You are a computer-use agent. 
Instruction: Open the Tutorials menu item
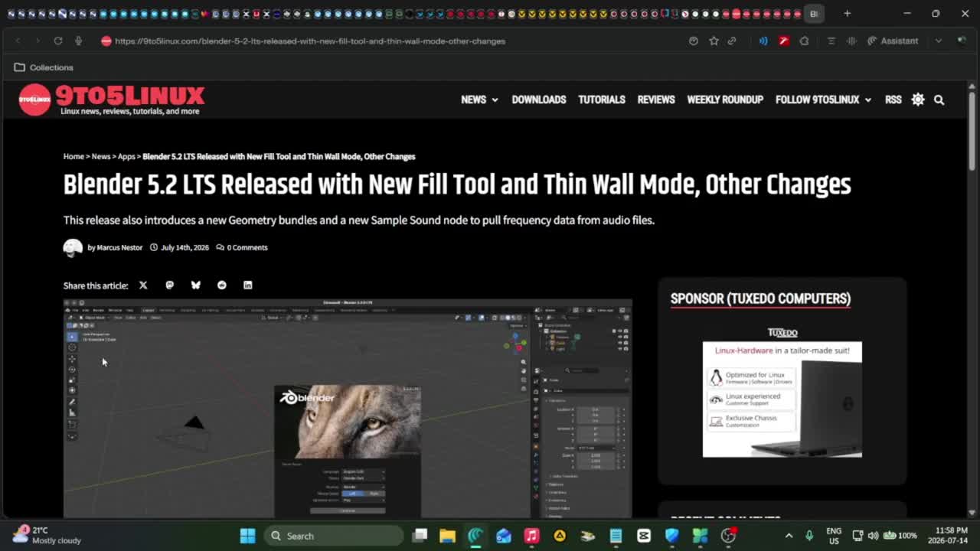pyautogui.click(x=602, y=99)
